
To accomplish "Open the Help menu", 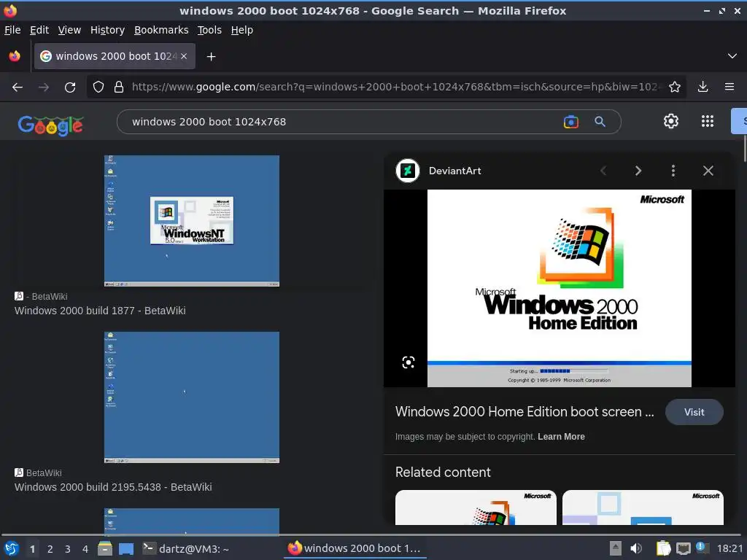I will (241, 30).
